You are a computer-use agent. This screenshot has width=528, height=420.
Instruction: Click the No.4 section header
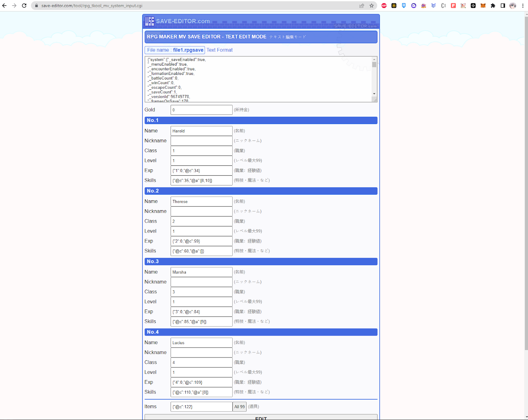coord(261,332)
